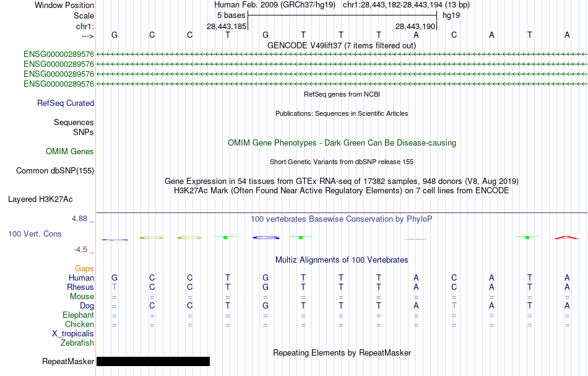The width and height of the screenshot is (588, 376).
Task: Open the RefSeq Curated track label
Action: (x=65, y=103)
